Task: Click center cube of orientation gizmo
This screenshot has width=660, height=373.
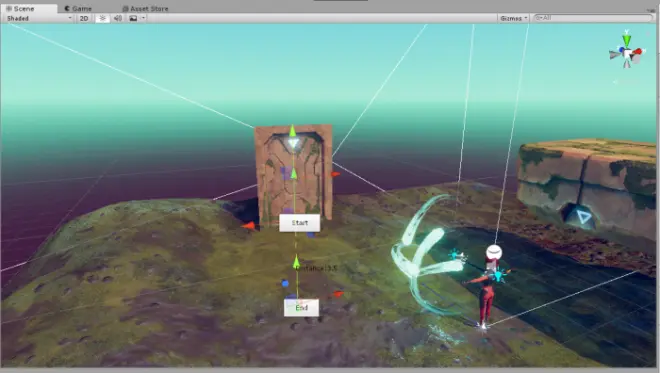Action: pyautogui.click(x=628, y=54)
